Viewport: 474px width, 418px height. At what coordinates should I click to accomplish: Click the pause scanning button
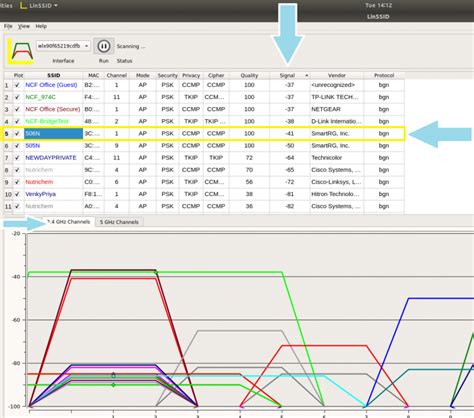(104, 46)
